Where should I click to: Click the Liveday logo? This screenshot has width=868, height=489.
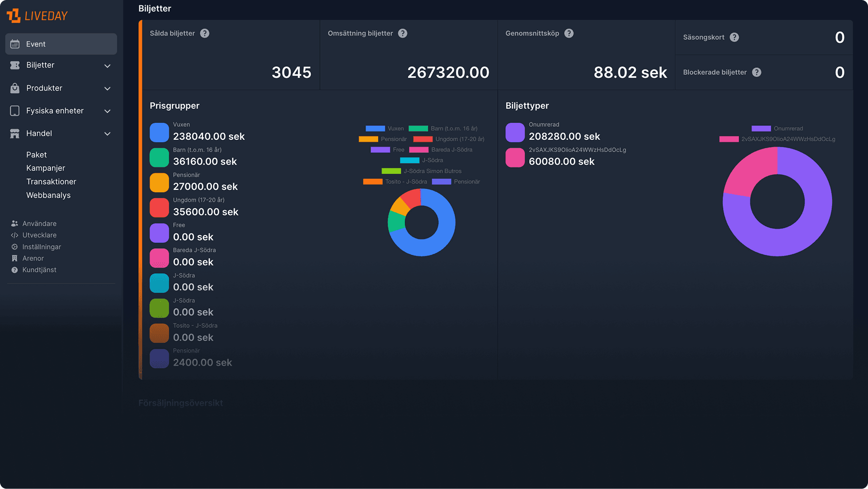click(x=37, y=16)
